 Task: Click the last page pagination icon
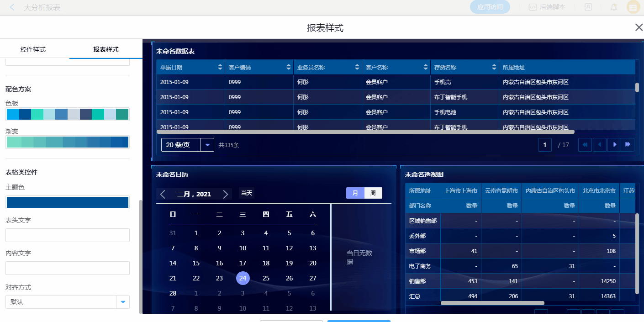pyautogui.click(x=628, y=145)
